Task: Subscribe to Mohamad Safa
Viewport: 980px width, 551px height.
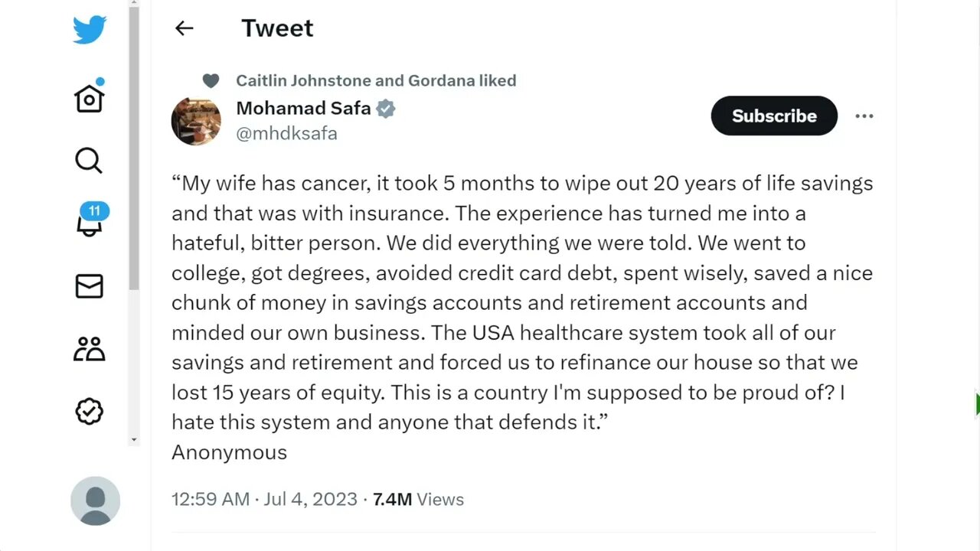Action: coord(774,116)
